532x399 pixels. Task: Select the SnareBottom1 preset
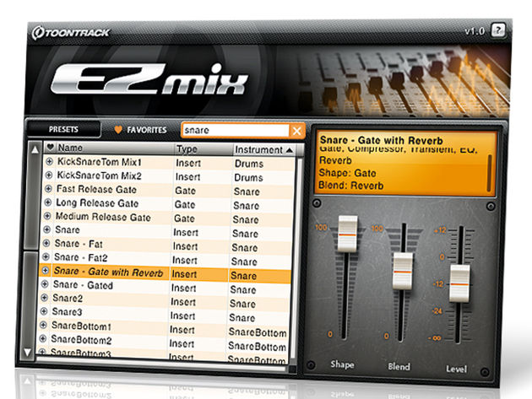(x=81, y=326)
